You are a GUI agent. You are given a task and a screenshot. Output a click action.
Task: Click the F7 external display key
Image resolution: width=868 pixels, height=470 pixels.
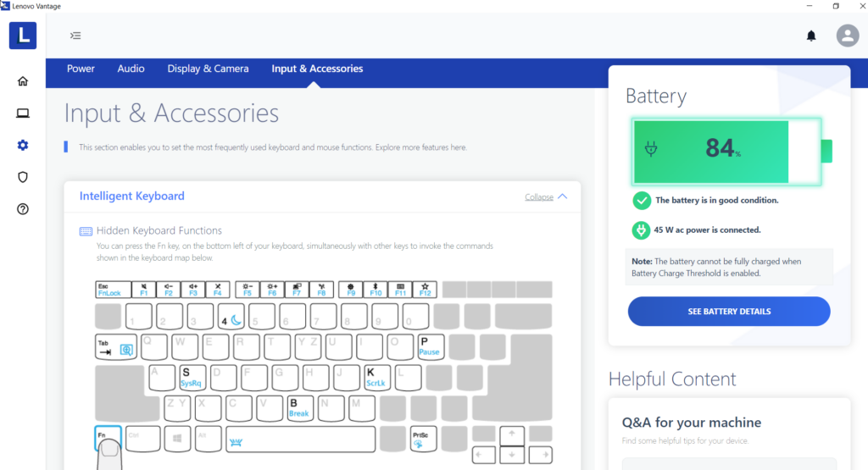[x=297, y=290]
